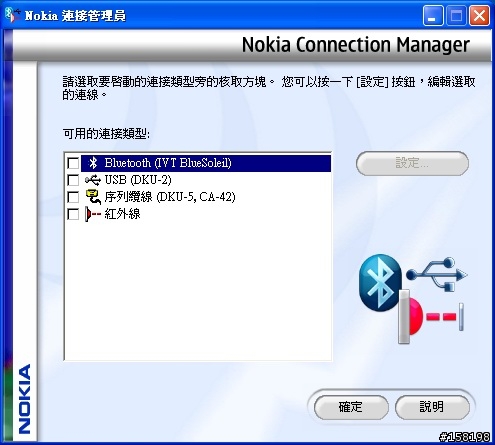This screenshot has height=445, width=495.
Task: Click the USB trident icon in the list
Action: [93, 180]
